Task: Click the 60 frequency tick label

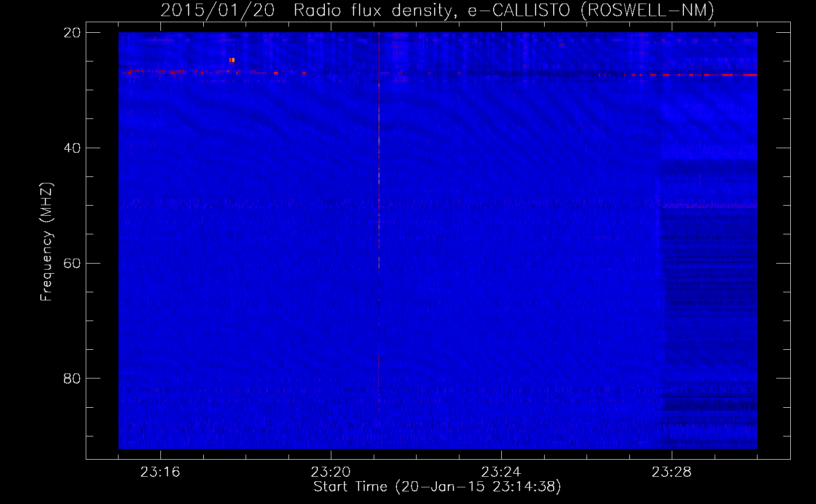Action: click(x=72, y=264)
